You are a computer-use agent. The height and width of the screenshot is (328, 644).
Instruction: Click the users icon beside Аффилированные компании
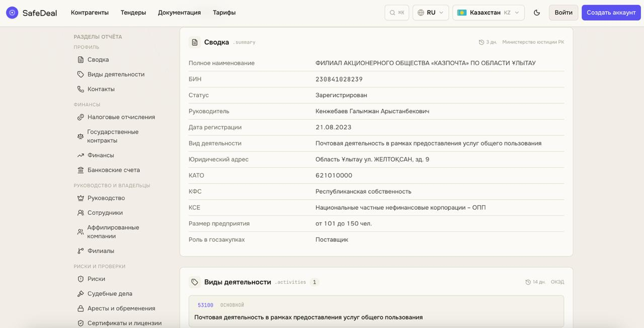[80, 232]
